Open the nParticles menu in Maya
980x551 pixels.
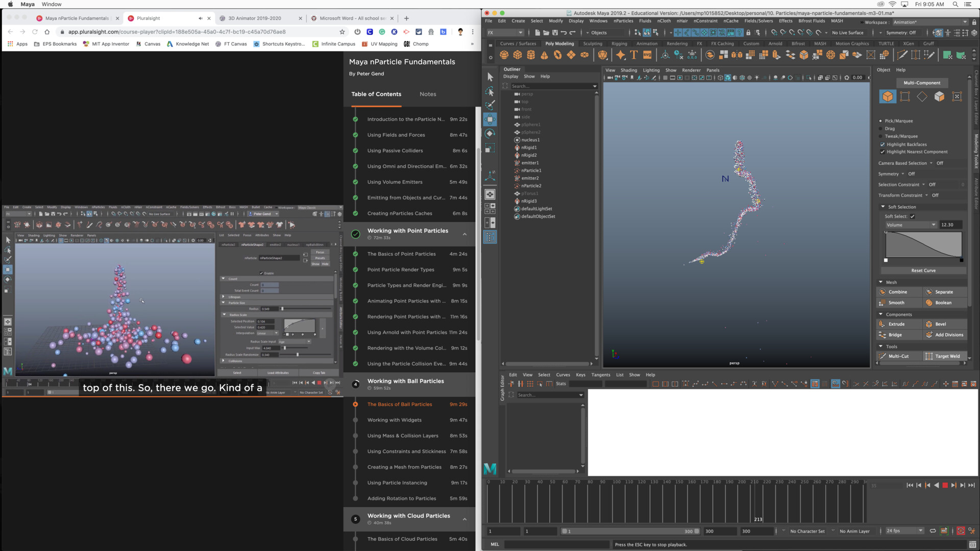point(623,21)
